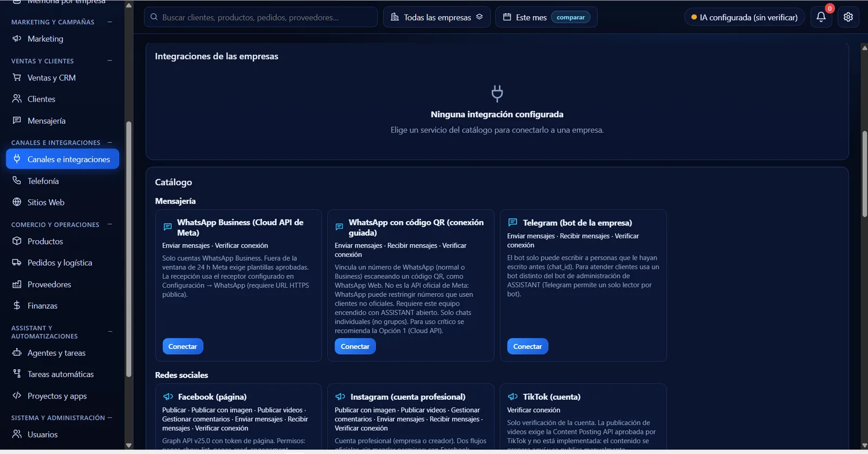Click the Ventas y CRM cart icon
Image resolution: width=868 pixels, height=454 pixels.
(17, 78)
